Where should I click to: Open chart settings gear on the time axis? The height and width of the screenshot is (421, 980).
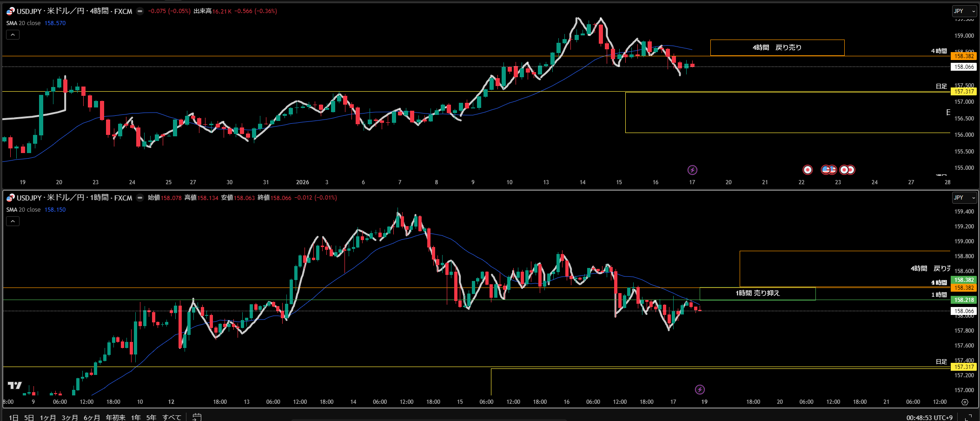(x=965, y=402)
